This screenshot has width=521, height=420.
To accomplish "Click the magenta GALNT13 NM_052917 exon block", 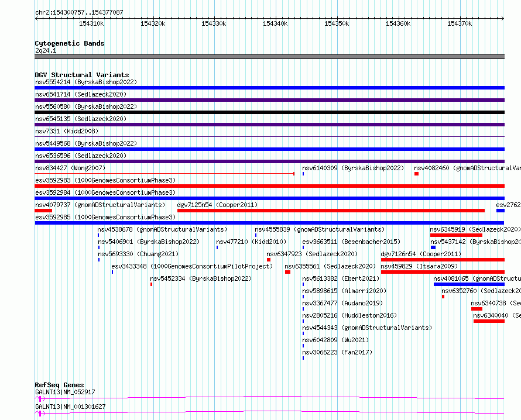I will tap(40, 399).
